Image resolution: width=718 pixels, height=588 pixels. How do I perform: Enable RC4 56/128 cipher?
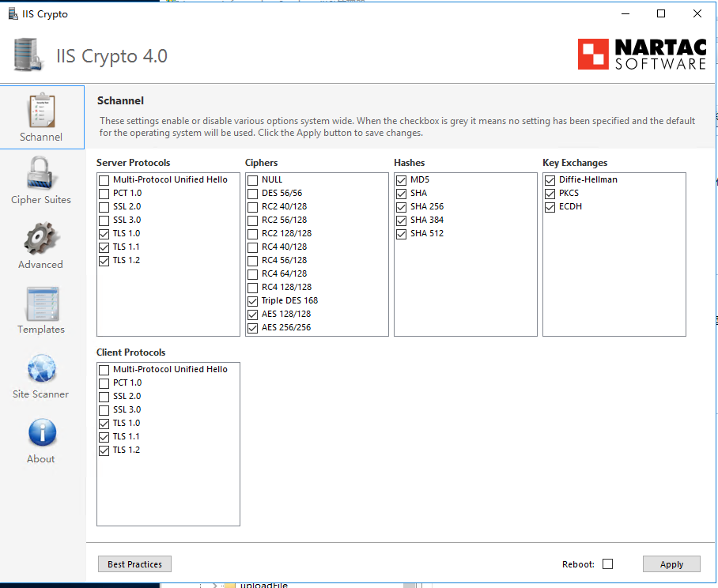[252, 261]
